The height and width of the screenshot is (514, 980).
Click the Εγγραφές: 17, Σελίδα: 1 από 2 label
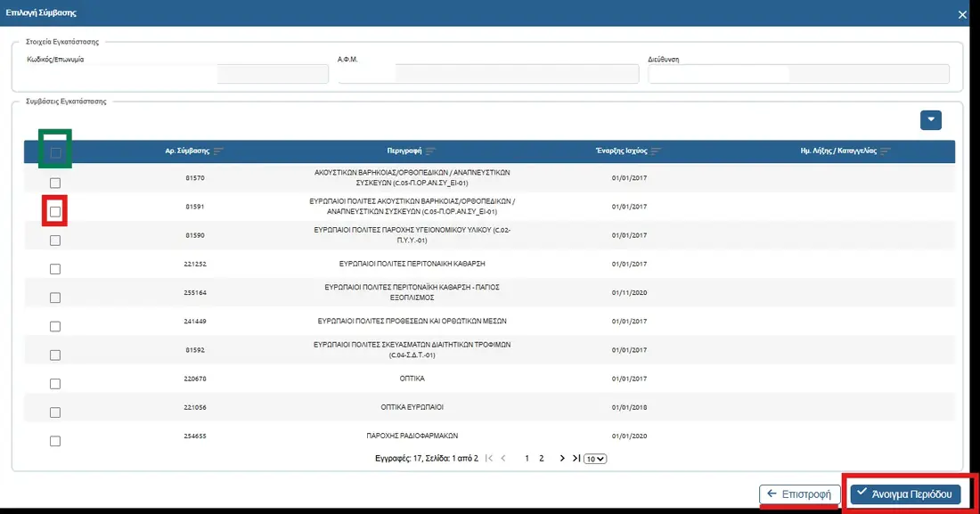426,459
